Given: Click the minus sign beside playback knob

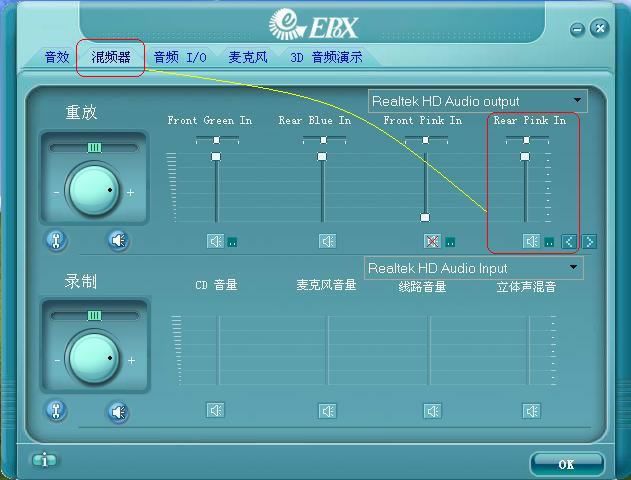Looking at the screenshot, I should [56, 193].
